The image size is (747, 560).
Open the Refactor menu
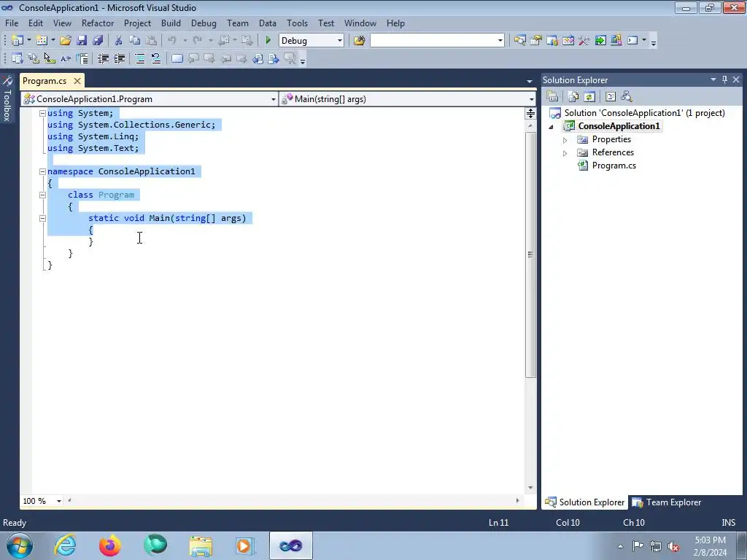coord(98,23)
